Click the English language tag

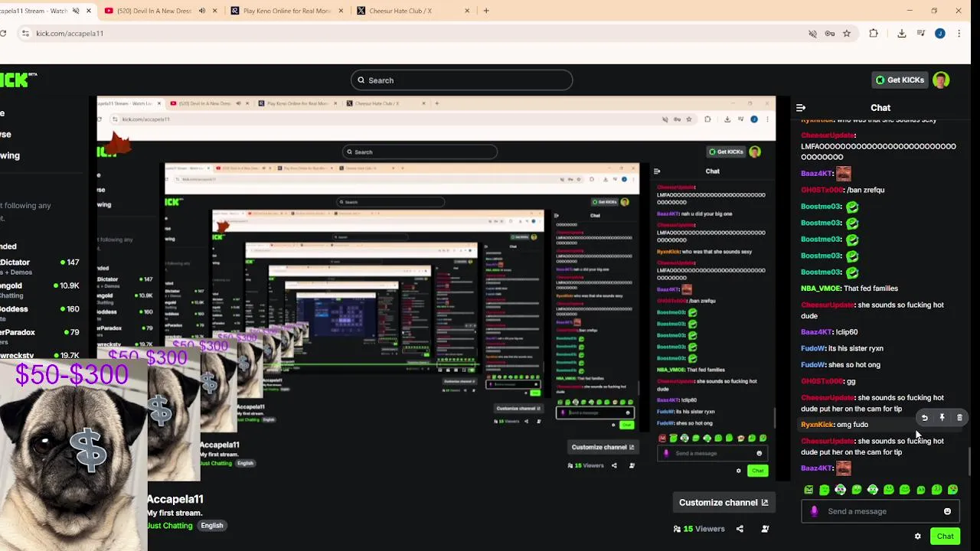coord(212,526)
